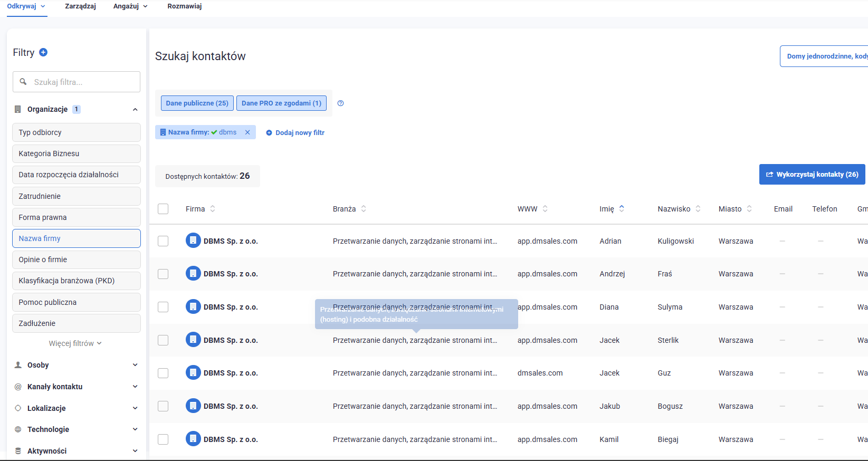Open the Odkrywaj dropdown menu

(x=26, y=6)
